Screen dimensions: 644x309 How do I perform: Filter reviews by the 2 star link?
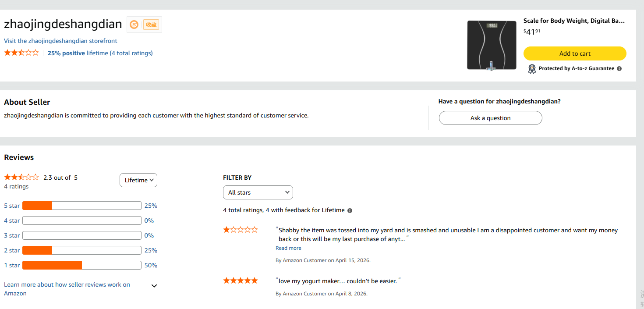(12, 250)
